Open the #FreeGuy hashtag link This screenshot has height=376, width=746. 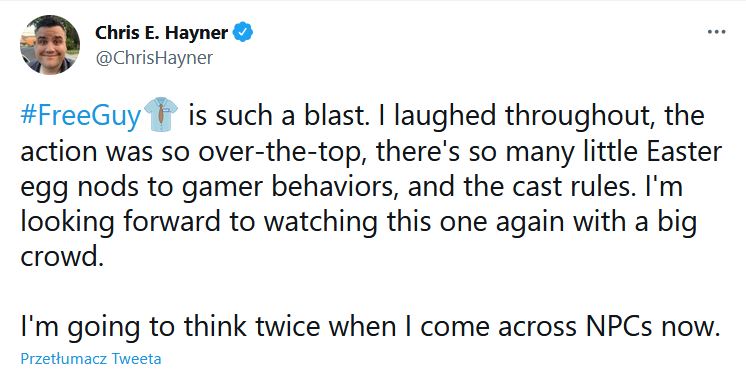click(x=81, y=116)
